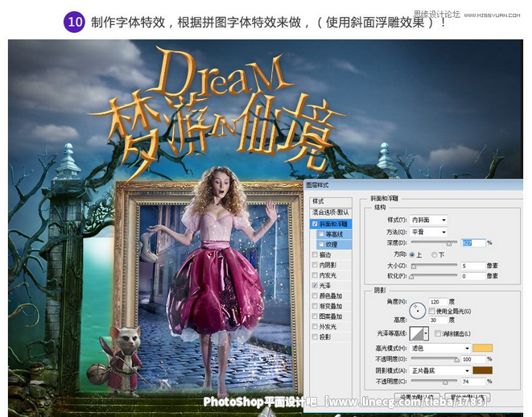Click the 设置为默认值 button
Screen dimensions: 532x417
pos(418,397)
